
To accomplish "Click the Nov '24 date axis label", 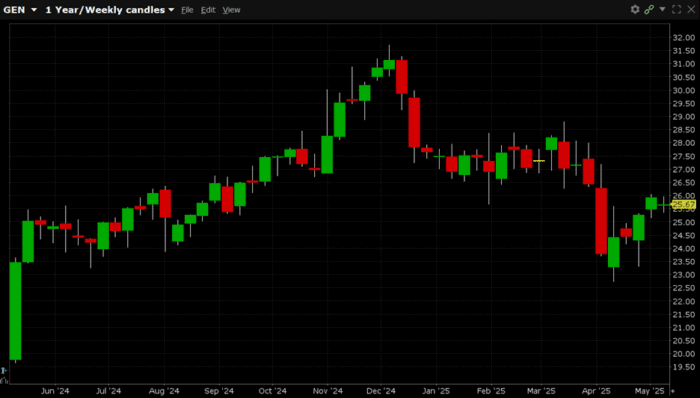I will click(327, 391).
